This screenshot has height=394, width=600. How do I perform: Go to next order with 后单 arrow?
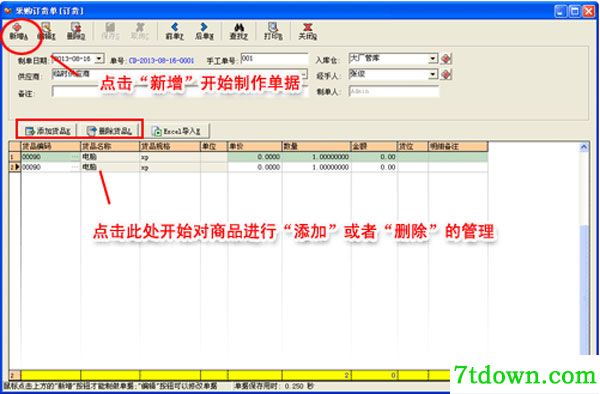coord(204,32)
